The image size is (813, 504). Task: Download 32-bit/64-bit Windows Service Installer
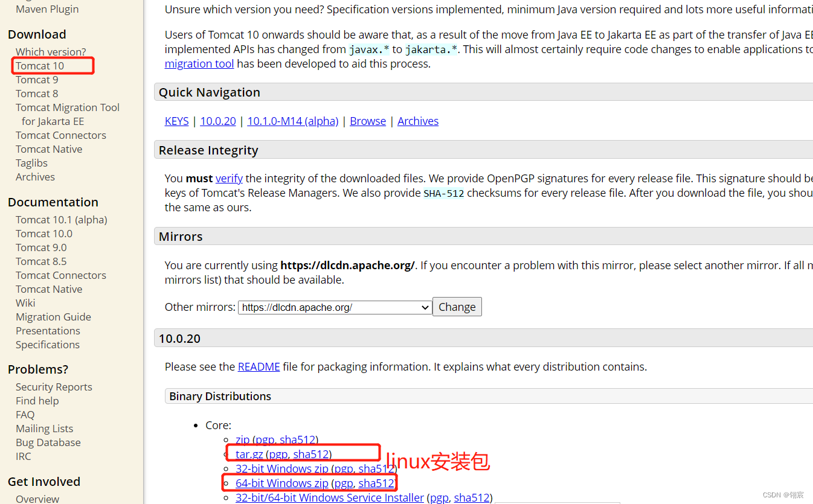[330, 497]
